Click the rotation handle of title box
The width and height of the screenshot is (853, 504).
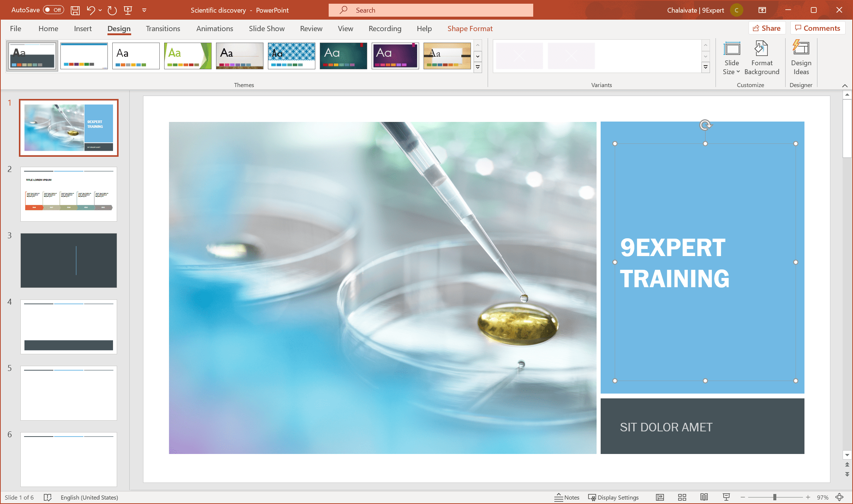tap(706, 125)
